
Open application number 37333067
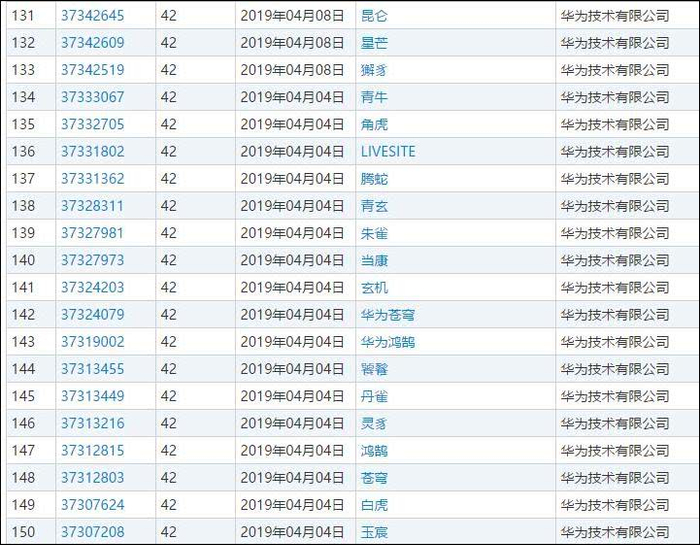point(92,97)
